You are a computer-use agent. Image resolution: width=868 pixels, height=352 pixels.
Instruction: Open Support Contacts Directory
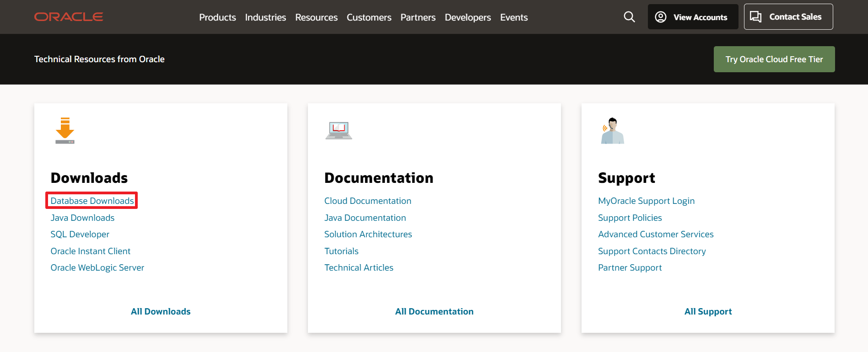point(652,251)
